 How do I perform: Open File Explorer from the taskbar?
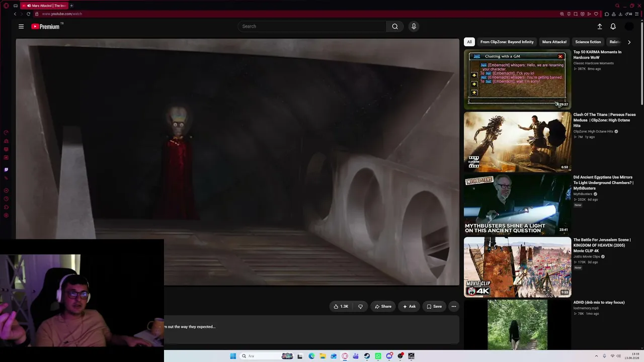coord(323,356)
